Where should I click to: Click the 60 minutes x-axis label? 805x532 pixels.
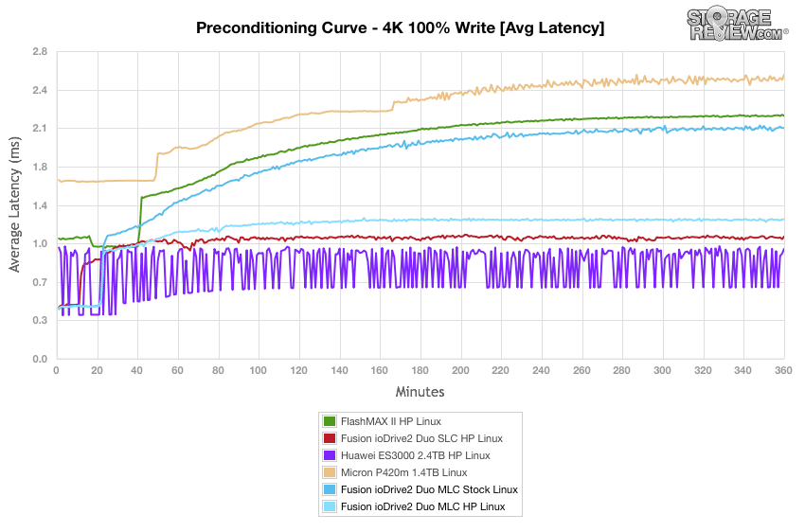coord(177,370)
